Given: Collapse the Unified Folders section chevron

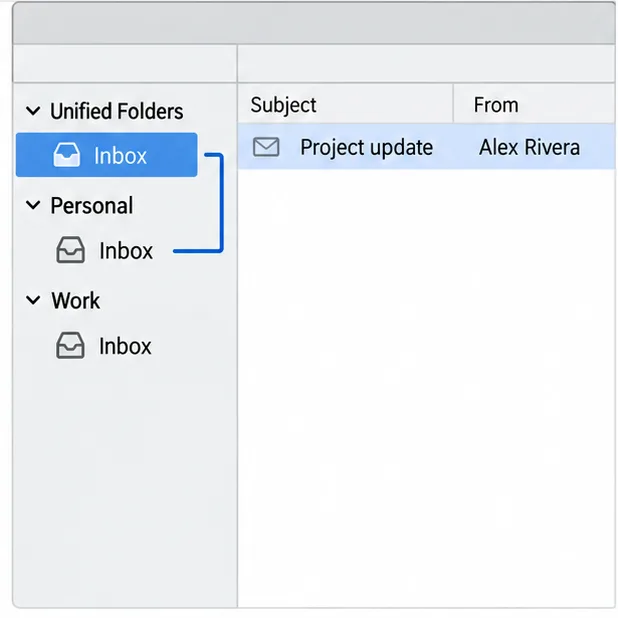Looking at the screenshot, I should point(33,111).
